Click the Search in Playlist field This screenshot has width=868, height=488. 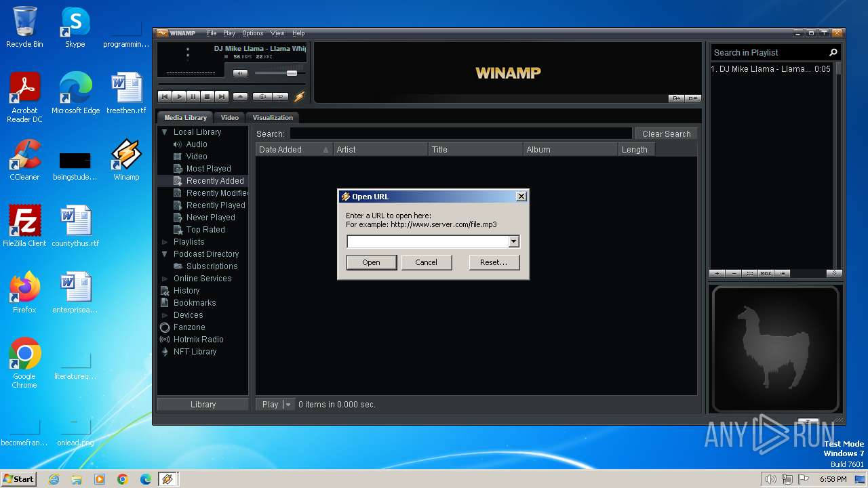(769, 52)
